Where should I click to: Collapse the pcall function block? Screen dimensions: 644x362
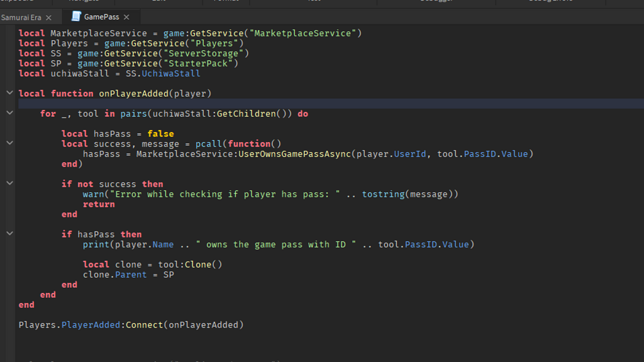click(x=9, y=143)
